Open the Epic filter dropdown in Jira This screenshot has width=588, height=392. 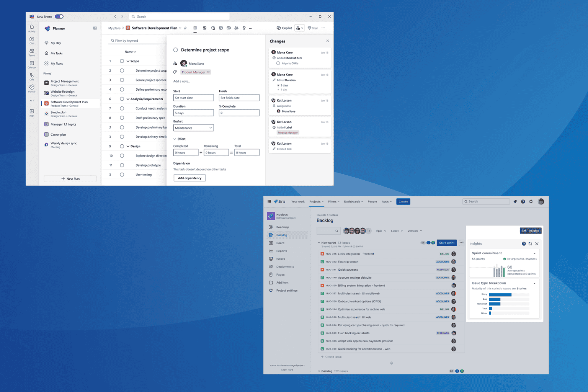(381, 231)
